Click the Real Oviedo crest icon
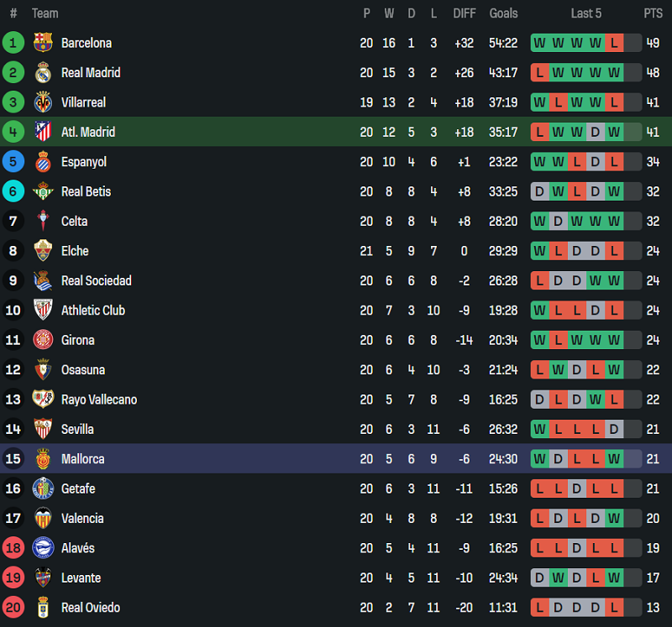The width and height of the screenshot is (672, 627). [x=43, y=608]
